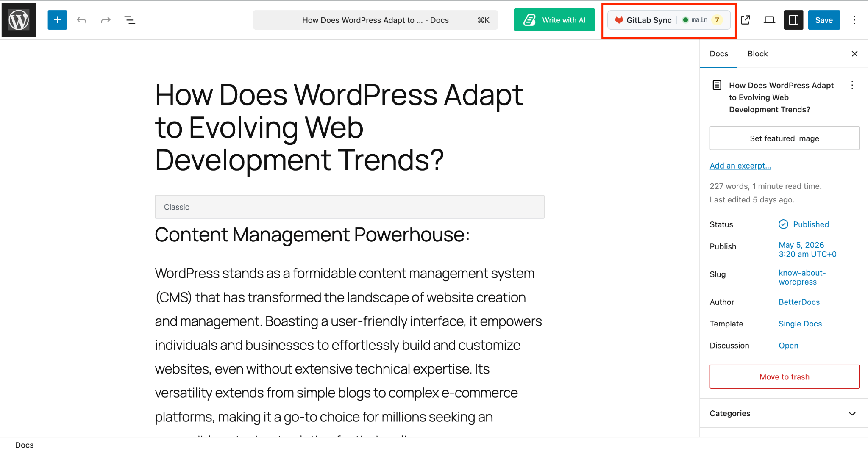Image resolution: width=868 pixels, height=451 pixels.
Task: Click the document icon beside sidebar title
Action: click(x=717, y=85)
